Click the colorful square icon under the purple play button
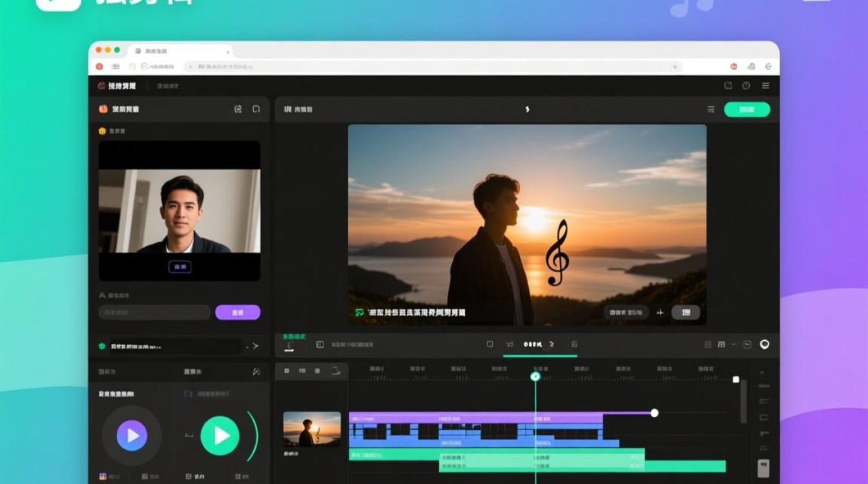 click(103, 476)
